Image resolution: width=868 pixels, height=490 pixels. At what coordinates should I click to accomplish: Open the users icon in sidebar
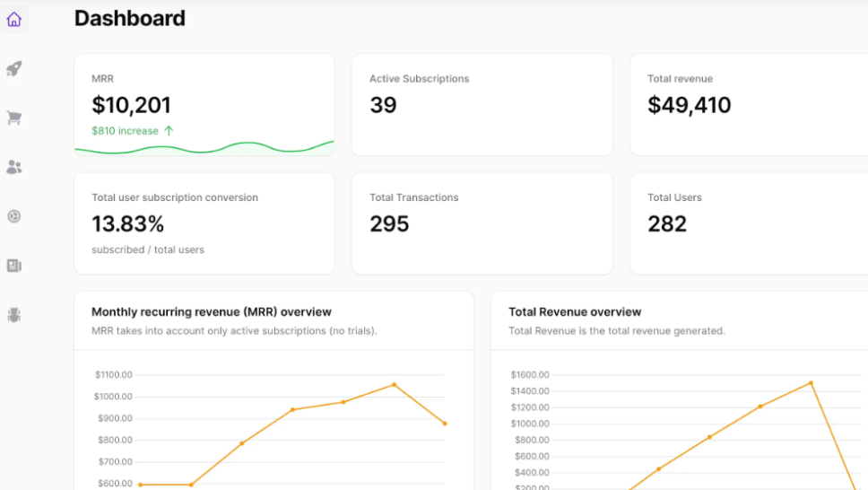click(x=13, y=167)
